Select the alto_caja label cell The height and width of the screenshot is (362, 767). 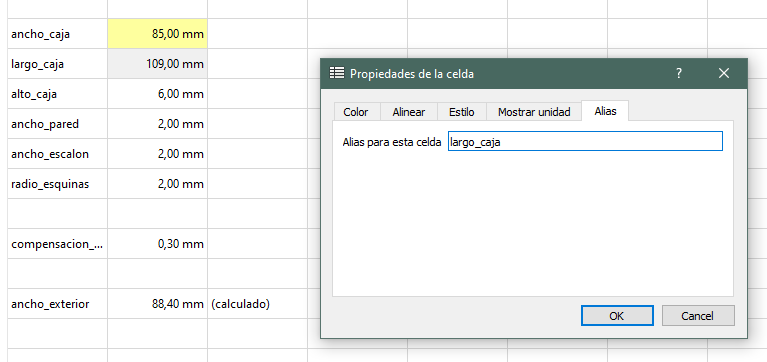[x=57, y=94]
